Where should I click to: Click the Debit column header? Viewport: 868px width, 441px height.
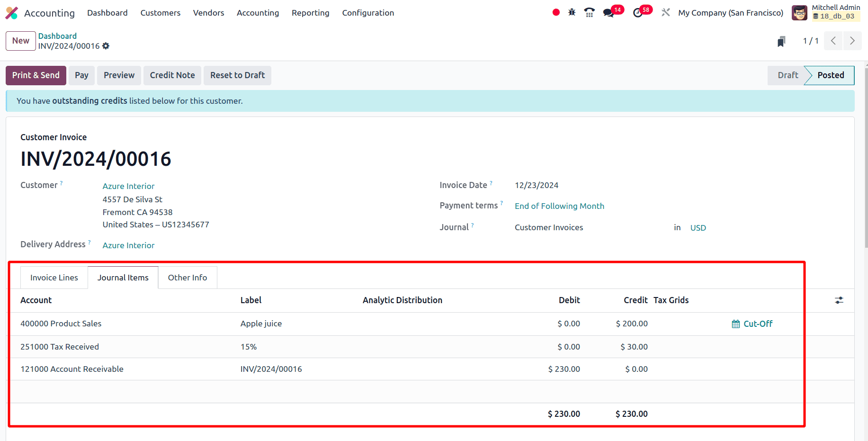click(x=569, y=300)
